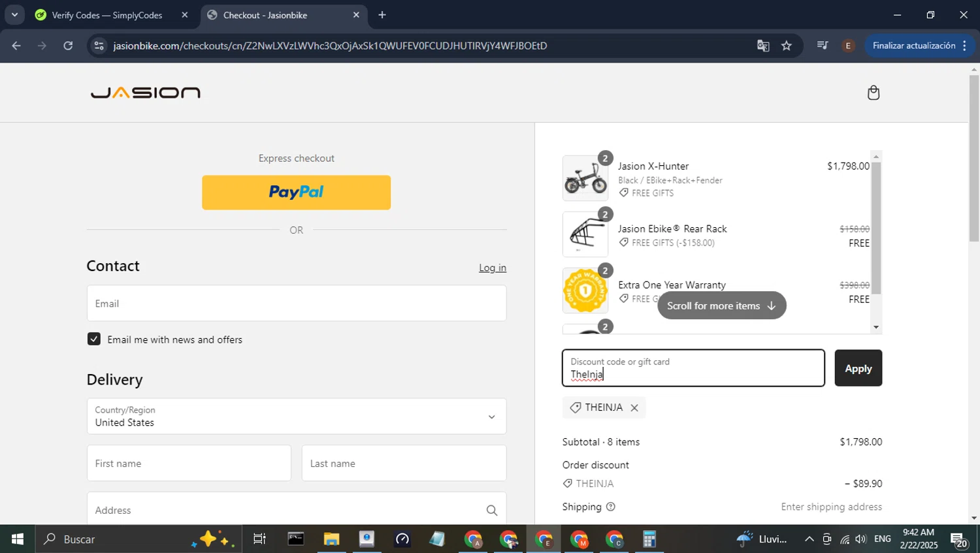Show hidden system tray icons

(x=809, y=539)
